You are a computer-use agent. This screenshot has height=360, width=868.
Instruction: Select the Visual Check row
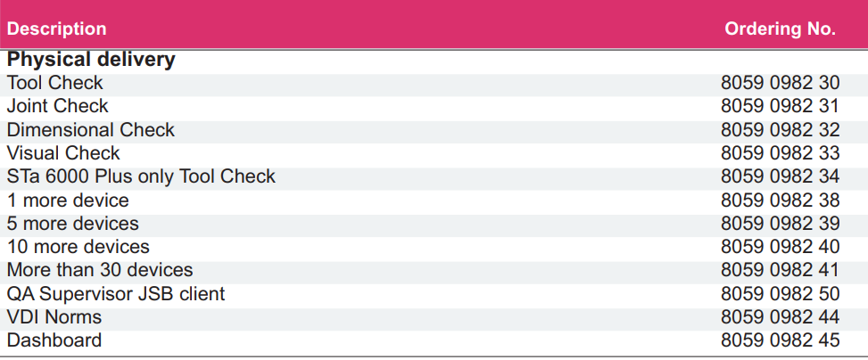434,154
